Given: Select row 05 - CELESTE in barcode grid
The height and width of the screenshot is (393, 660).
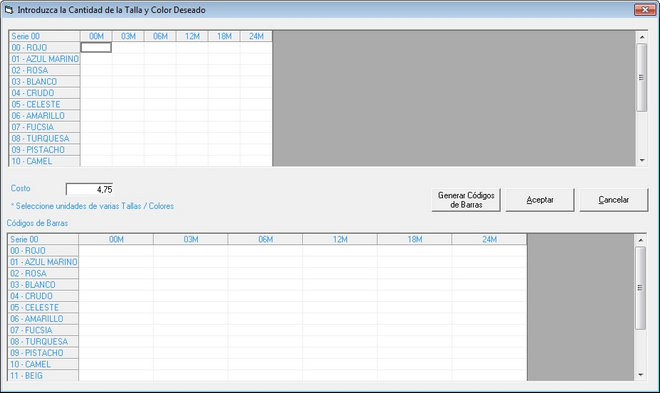Looking at the screenshot, I should [x=43, y=308].
